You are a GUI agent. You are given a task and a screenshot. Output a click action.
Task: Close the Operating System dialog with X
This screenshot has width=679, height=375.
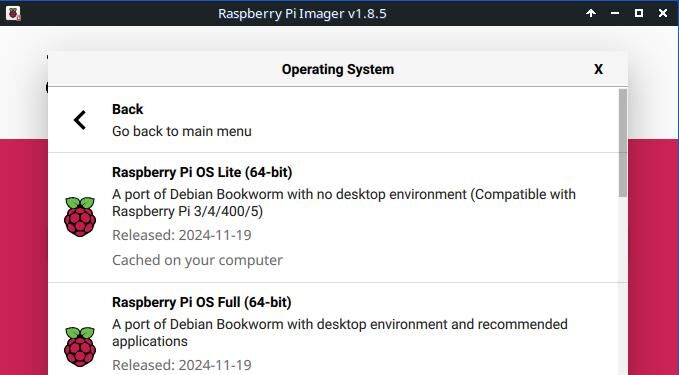(x=598, y=69)
